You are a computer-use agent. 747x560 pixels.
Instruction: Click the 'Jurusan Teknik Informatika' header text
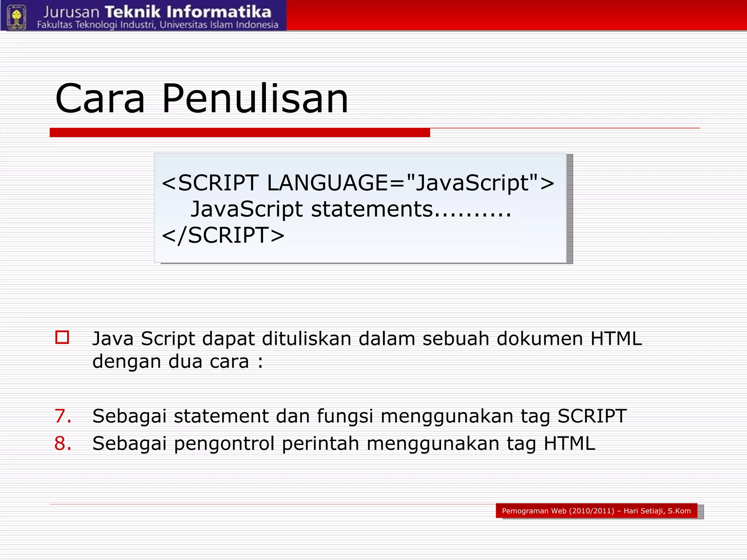[158, 12]
